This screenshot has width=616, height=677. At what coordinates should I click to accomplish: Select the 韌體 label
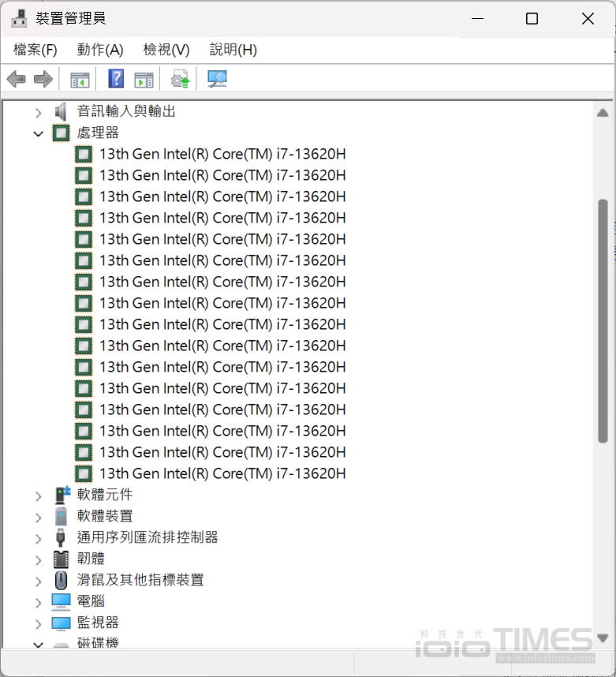click(x=91, y=559)
